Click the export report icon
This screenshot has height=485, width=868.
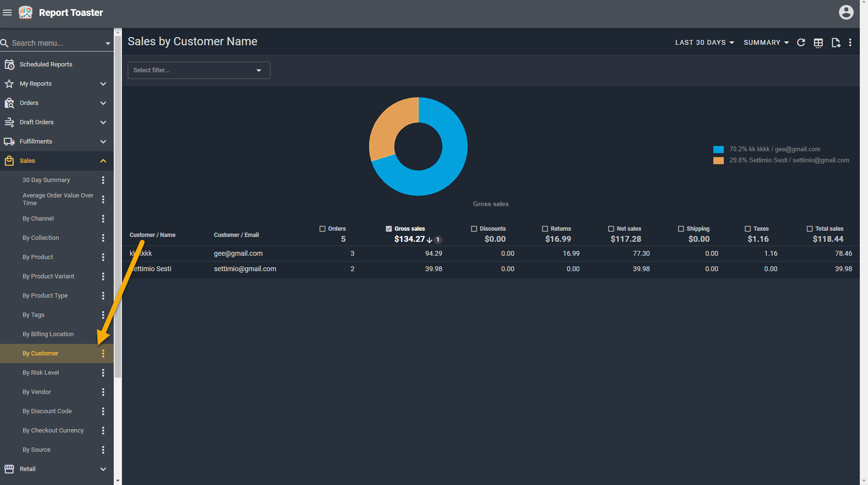click(x=836, y=43)
